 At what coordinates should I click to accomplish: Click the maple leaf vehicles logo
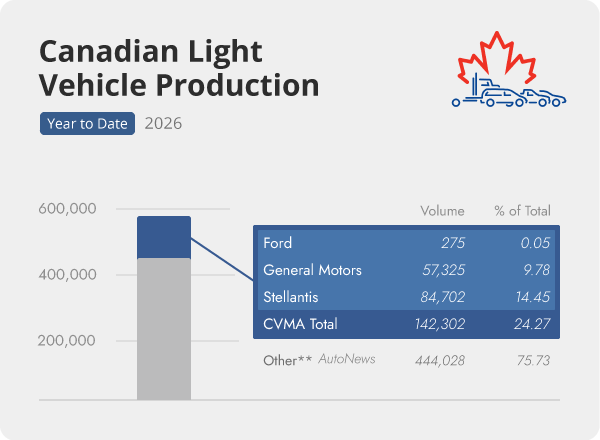pyautogui.click(x=509, y=69)
